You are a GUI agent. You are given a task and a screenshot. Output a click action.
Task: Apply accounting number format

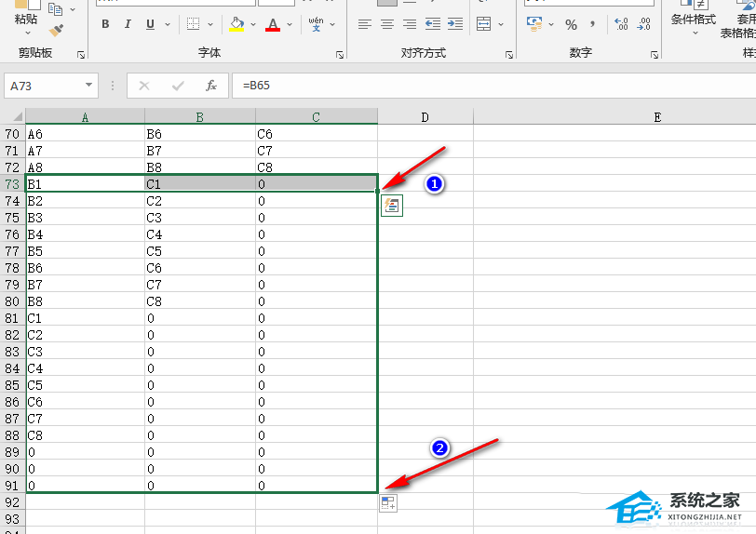[534, 24]
